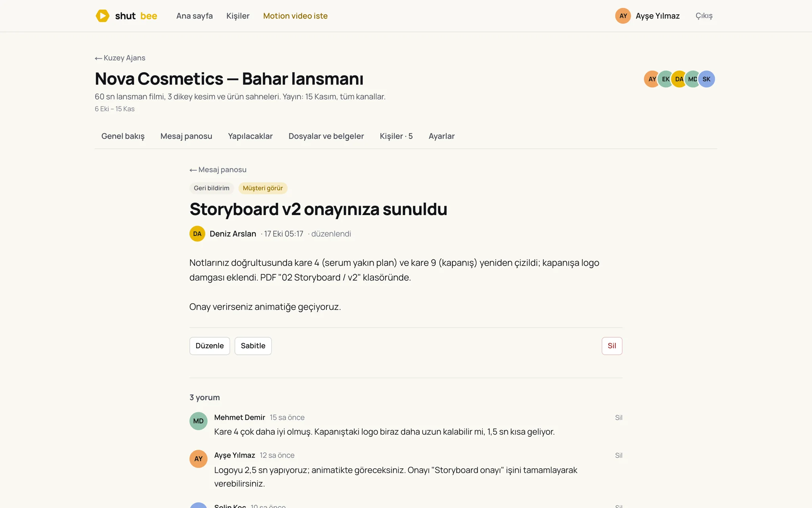Click the "17 Eki 05:17" timestamp

click(283, 234)
